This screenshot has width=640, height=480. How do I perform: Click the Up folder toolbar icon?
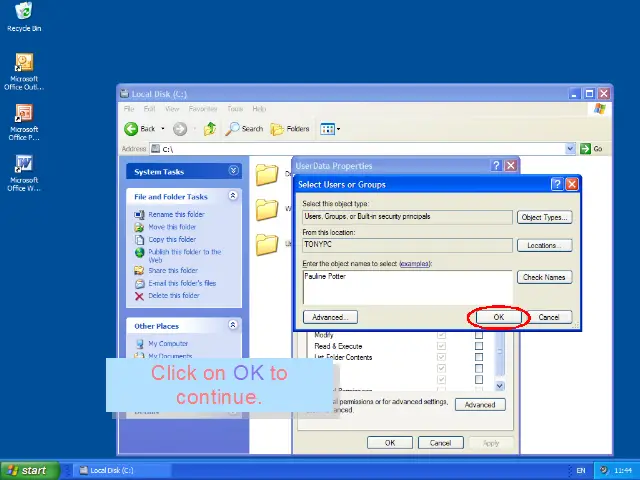(x=210, y=129)
